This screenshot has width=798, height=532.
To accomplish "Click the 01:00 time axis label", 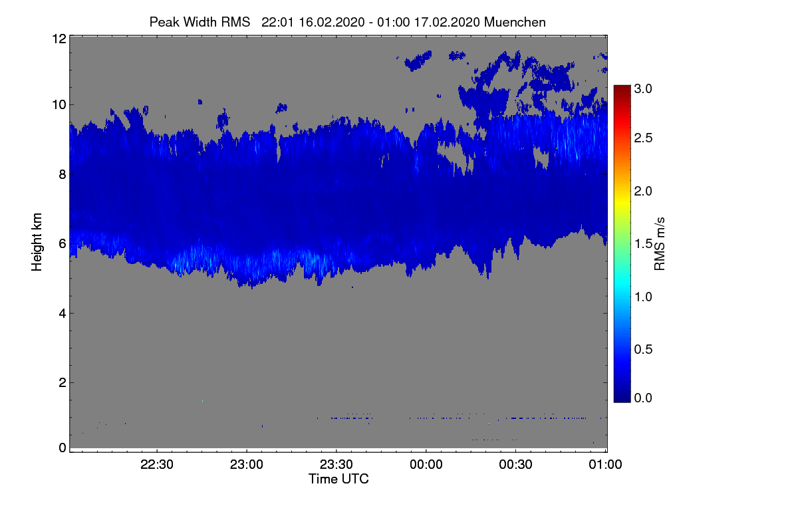I will pyautogui.click(x=606, y=465).
